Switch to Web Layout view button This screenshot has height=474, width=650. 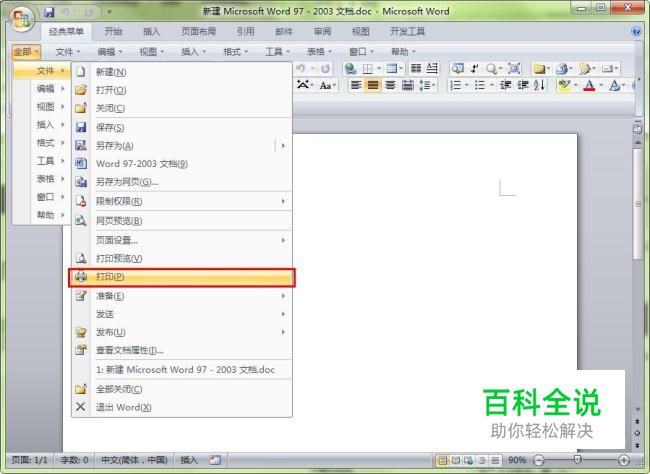point(469,460)
